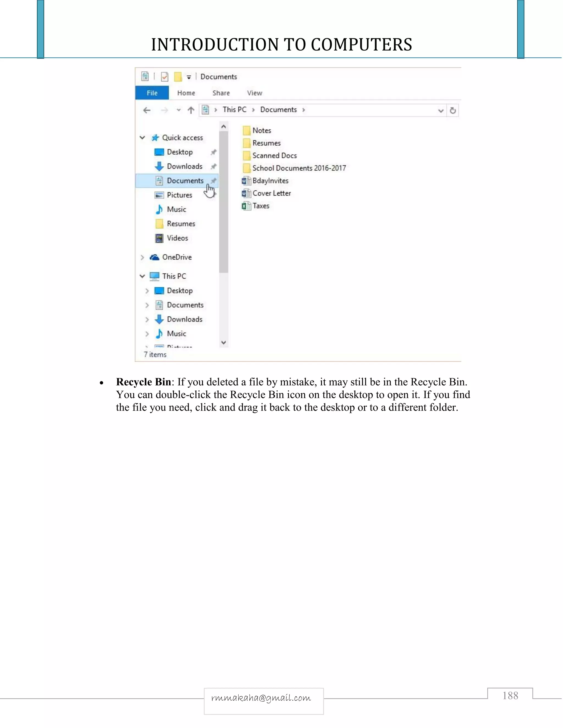Click the navigation pane scrollbar down arrow
The width and height of the screenshot is (563, 728).
223,343
